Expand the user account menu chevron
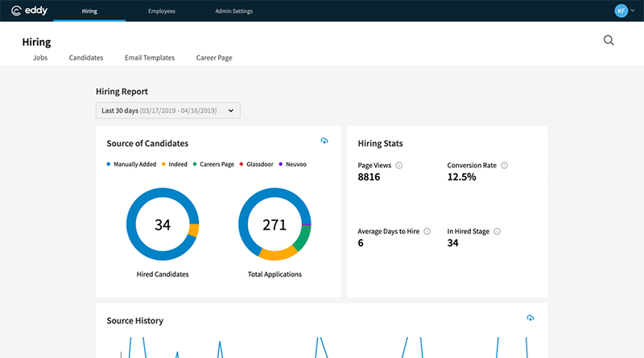The width and height of the screenshot is (644, 358). 633,11
